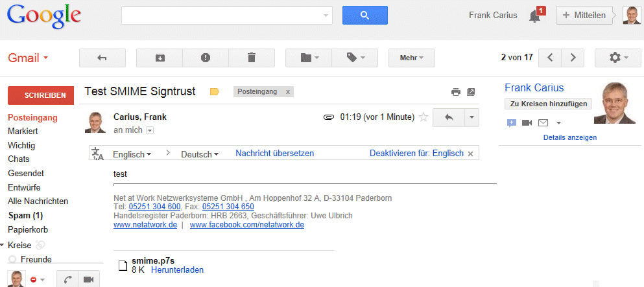The width and height of the screenshot is (644, 287).
Task: Click the SCHREIBEN compose button
Action: click(x=41, y=95)
